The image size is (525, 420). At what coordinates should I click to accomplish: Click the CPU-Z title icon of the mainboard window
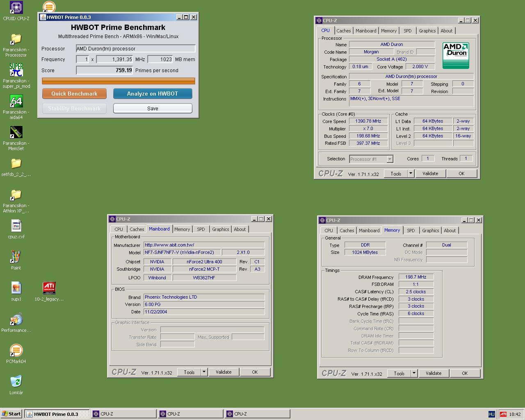[112, 219]
